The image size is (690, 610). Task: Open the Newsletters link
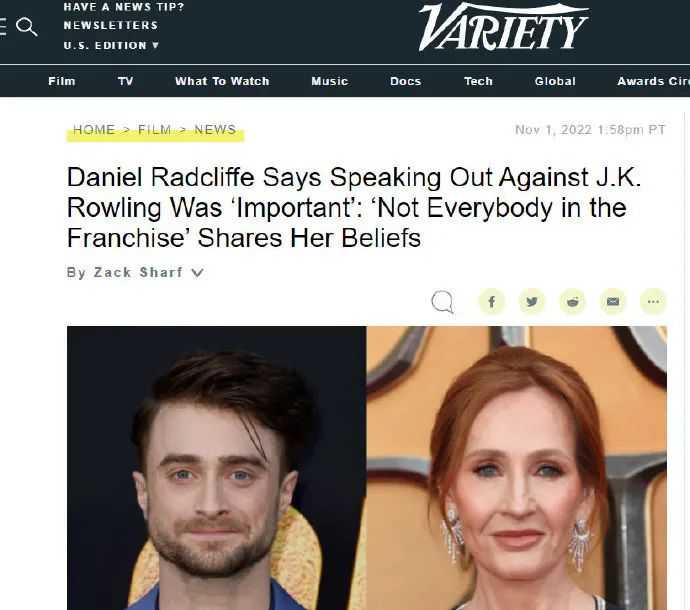[x=110, y=26]
